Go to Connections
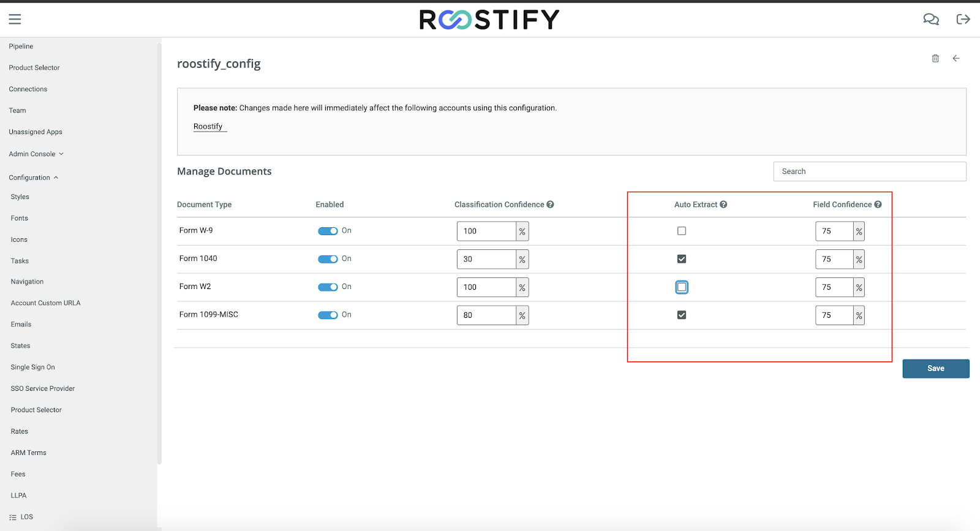 pos(28,89)
